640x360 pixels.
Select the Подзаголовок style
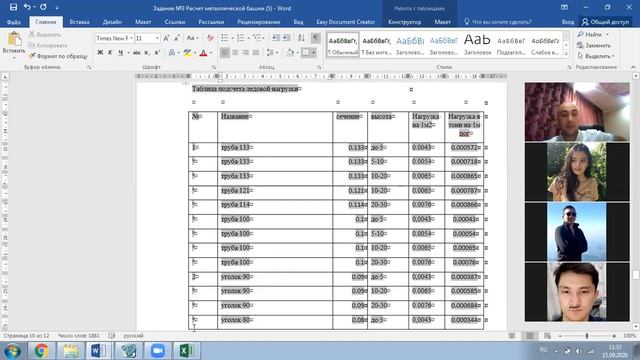click(x=511, y=44)
